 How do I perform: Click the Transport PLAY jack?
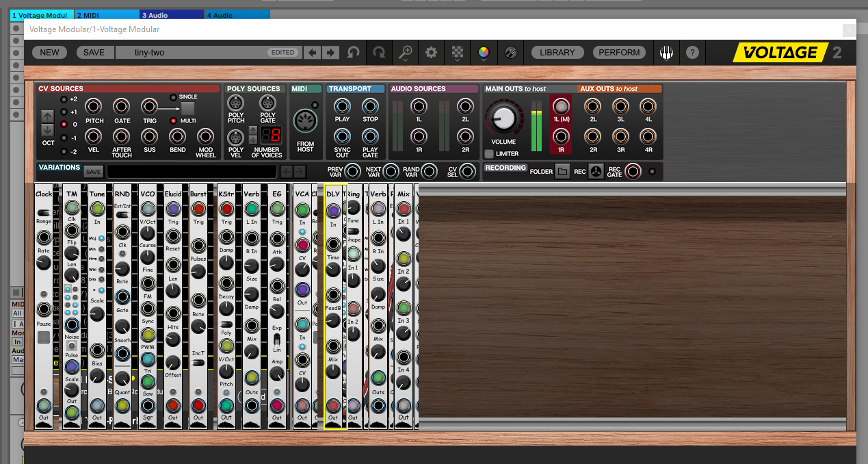pyautogui.click(x=342, y=106)
